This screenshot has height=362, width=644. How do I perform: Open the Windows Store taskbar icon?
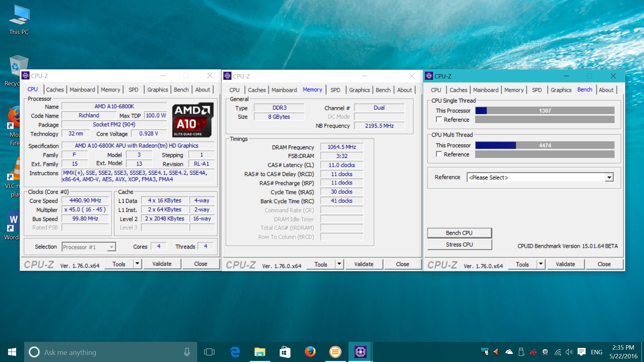click(x=285, y=352)
